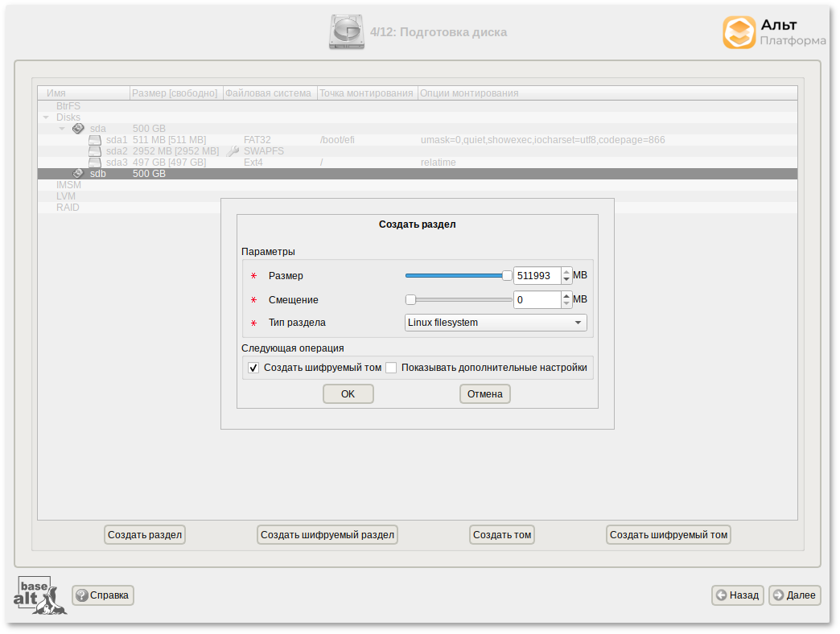Click the 'Размер [свободно]' column header
This screenshot has width=840, height=634.
pos(175,93)
